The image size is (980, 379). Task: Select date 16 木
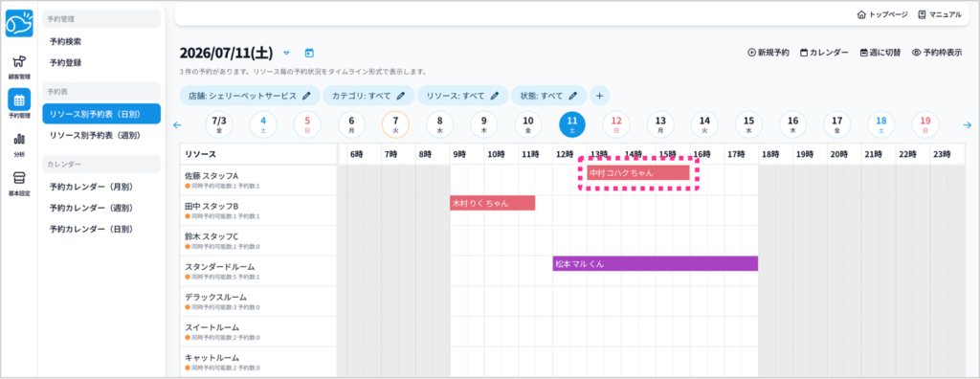pos(792,124)
